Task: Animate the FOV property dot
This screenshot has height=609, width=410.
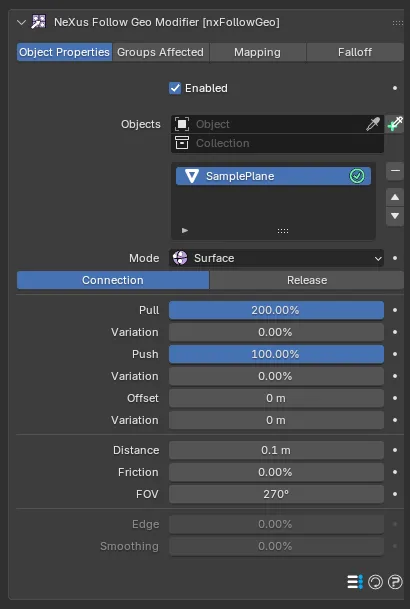Action: (x=395, y=494)
